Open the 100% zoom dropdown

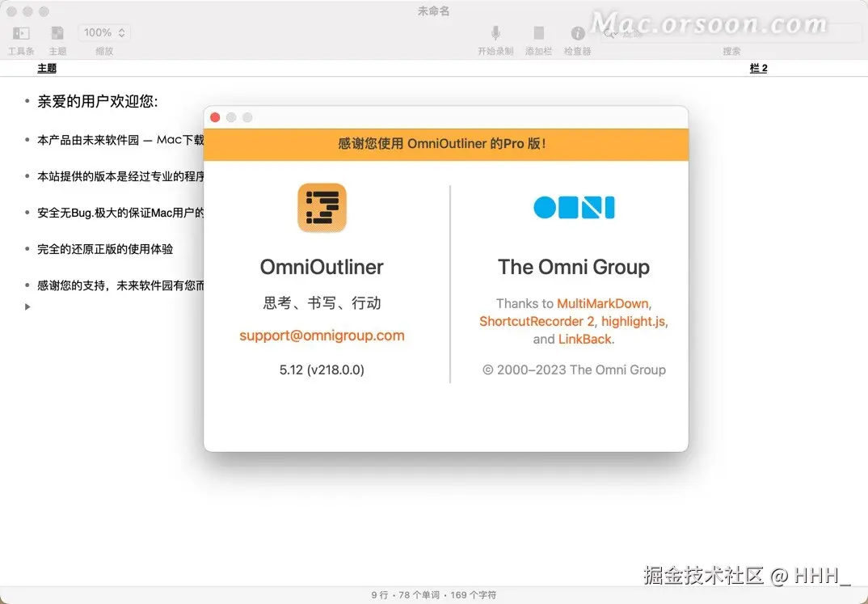[104, 32]
